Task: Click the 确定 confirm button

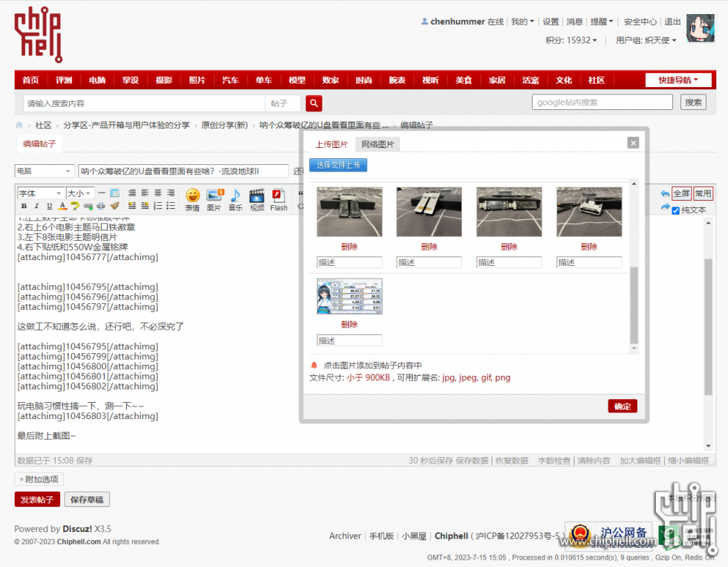Action: tap(623, 406)
